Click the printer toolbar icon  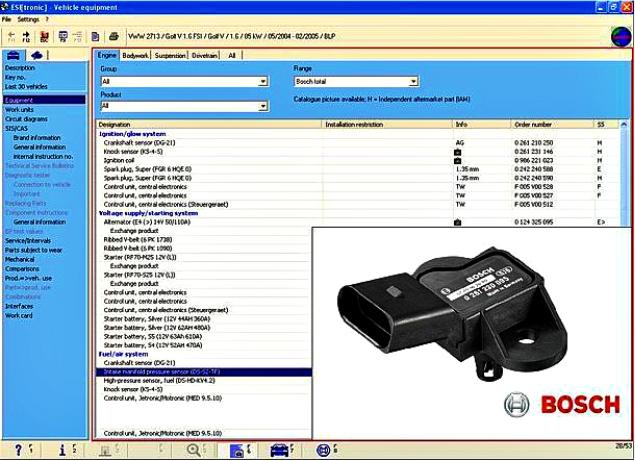(x=114, y=36)
